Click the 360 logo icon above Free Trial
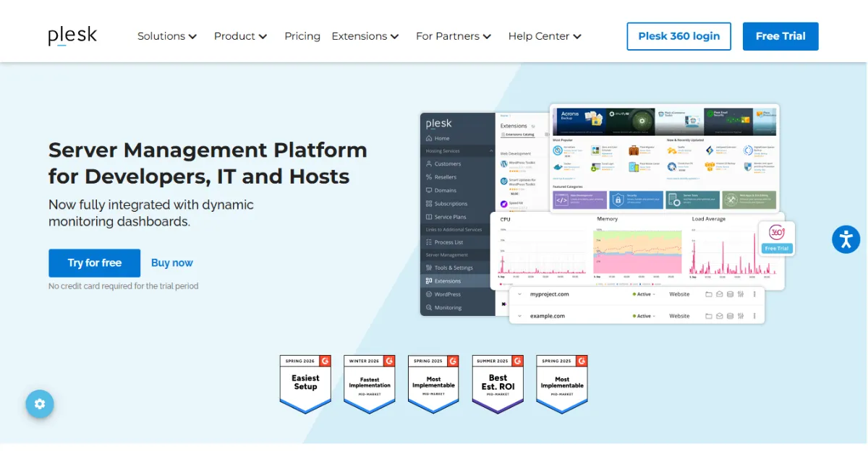Viewport: 868px width, 454px height. click(x=776, y=233)
